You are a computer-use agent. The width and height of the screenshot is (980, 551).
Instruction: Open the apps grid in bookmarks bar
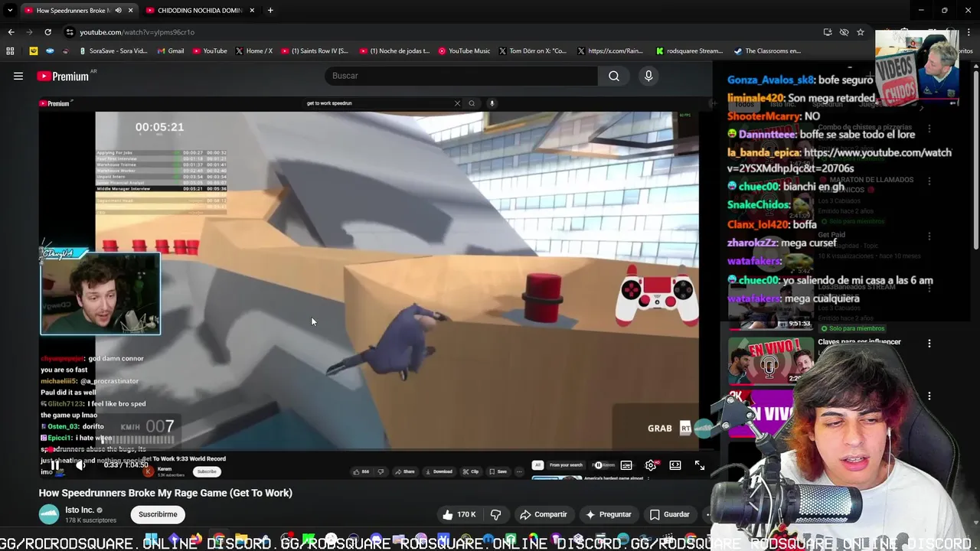coord(10,51)
